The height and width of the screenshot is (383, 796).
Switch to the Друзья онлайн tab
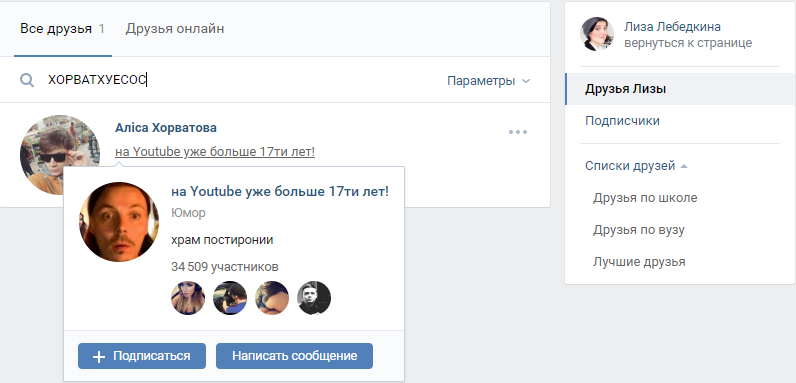click(x=175, y=28)
